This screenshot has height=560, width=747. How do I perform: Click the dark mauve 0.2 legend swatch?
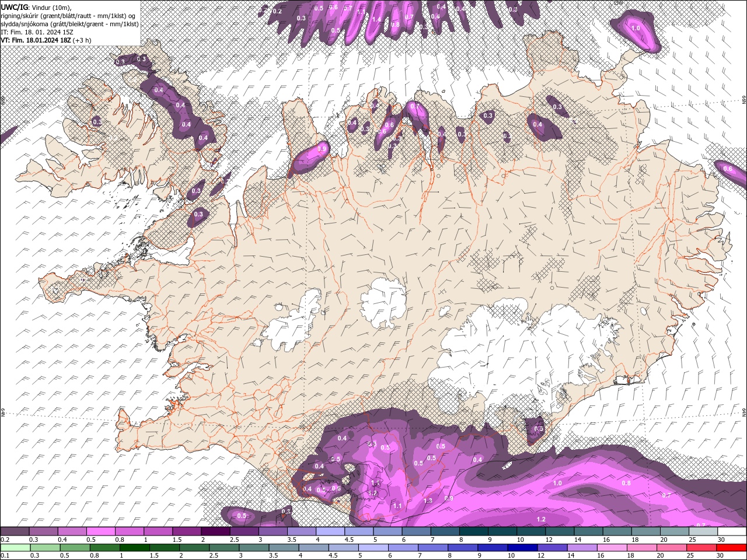(x=15, y=531)
